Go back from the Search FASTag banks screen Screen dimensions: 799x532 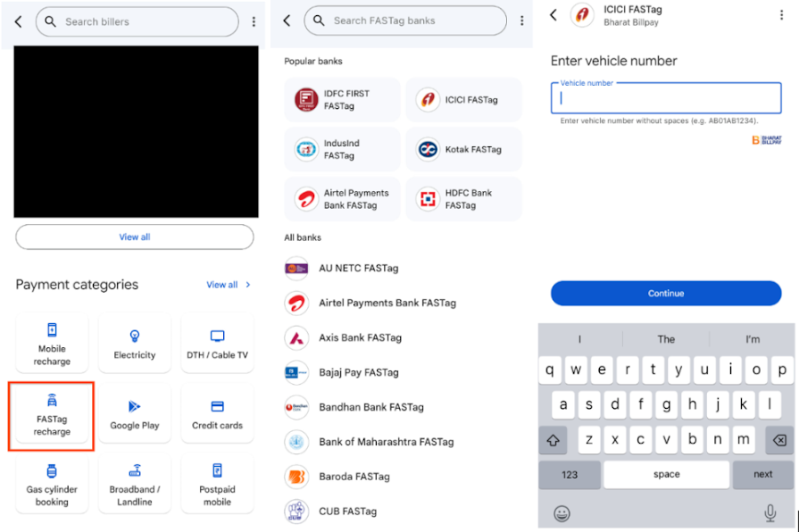point(287,21)
